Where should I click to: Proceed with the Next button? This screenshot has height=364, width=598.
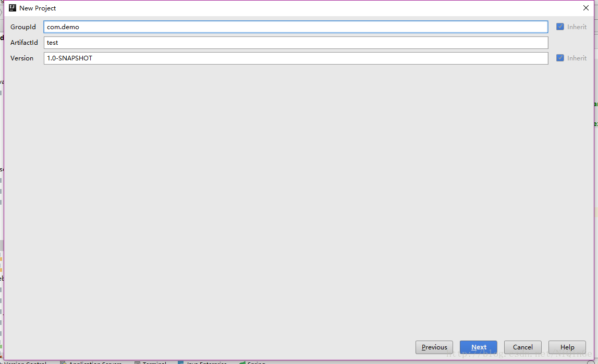point(478,347)
